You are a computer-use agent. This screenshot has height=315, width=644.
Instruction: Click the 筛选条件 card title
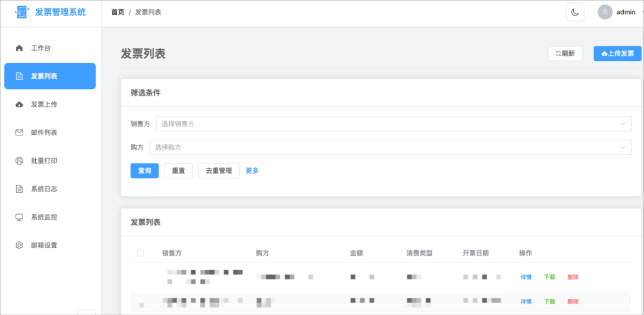click(x=145, y=93)
